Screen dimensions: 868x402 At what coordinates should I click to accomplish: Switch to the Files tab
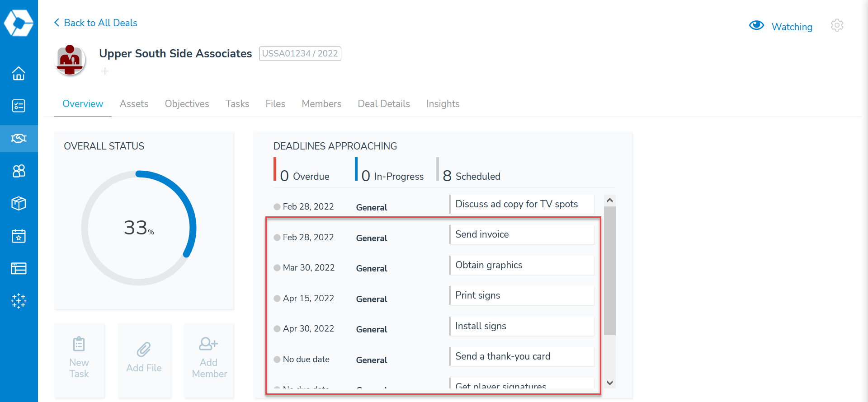tap(275, 104)
